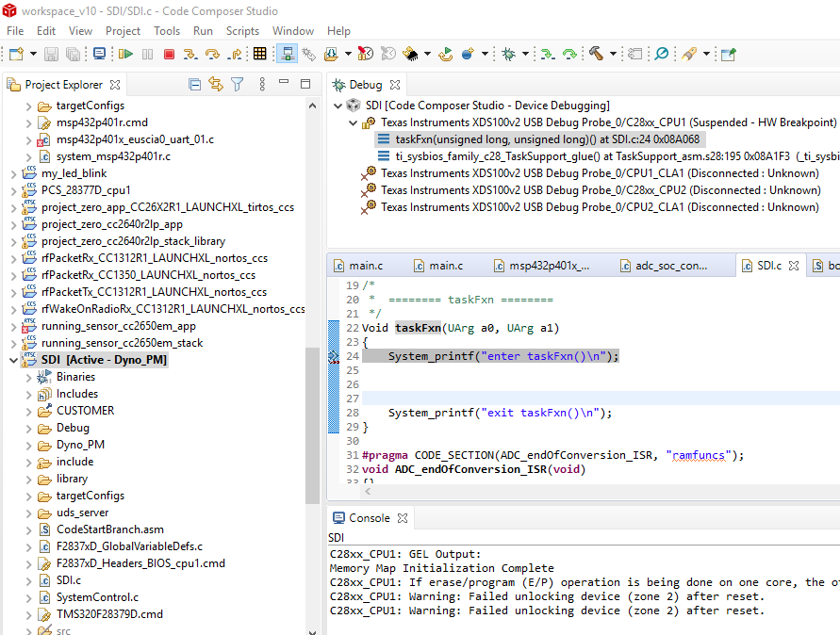Image resolution: width=840 pixels, height=635 pixels.
Task: Open the Scripts menu
Action: tap(242, 30)
